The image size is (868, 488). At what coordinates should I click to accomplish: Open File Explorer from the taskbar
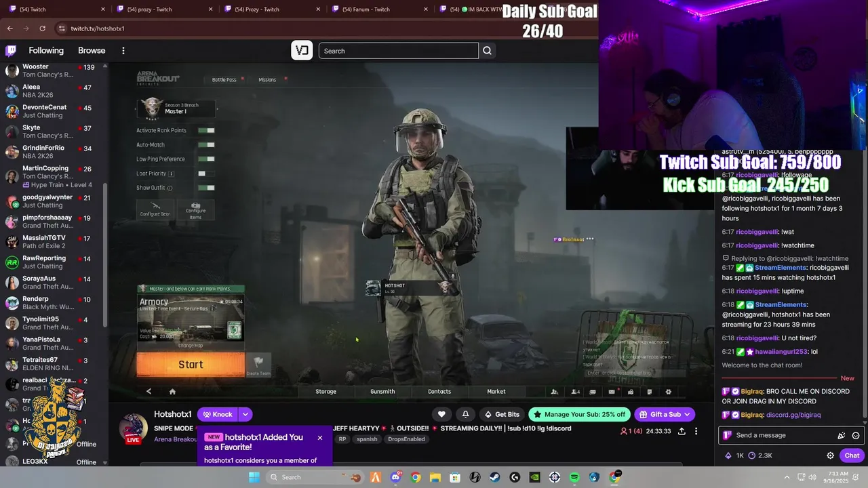[435, 477]
